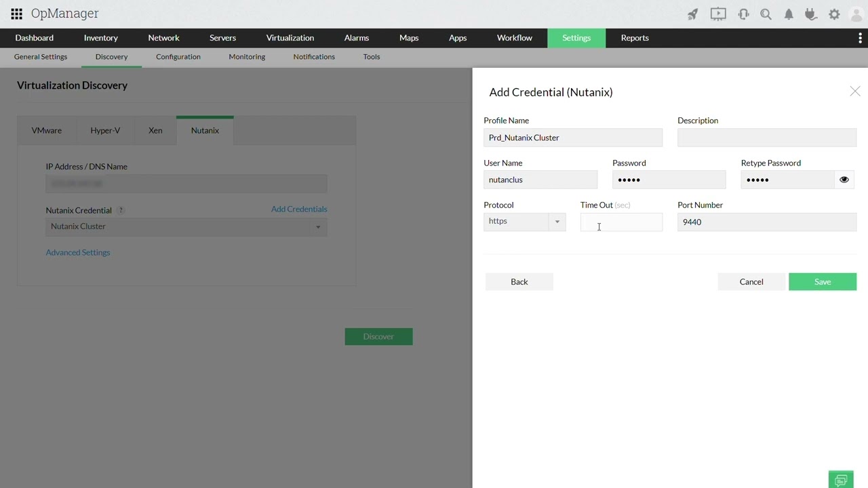Screen dimensions: 868x488
Task: Switch to the Xen tab
Action: point(155,131)
